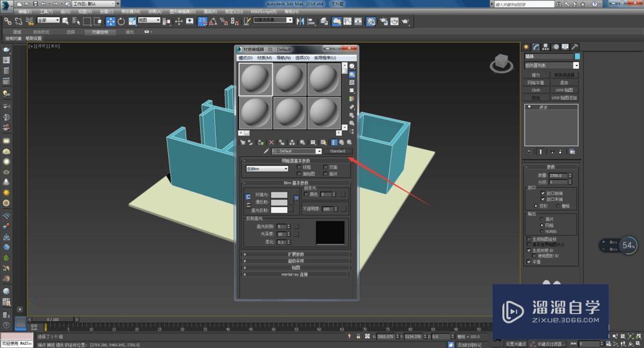This screenshot has width=644, height=348.
Task: Open the 模式(D) menu in Material Editor
Action: click(x=245, y=58)
